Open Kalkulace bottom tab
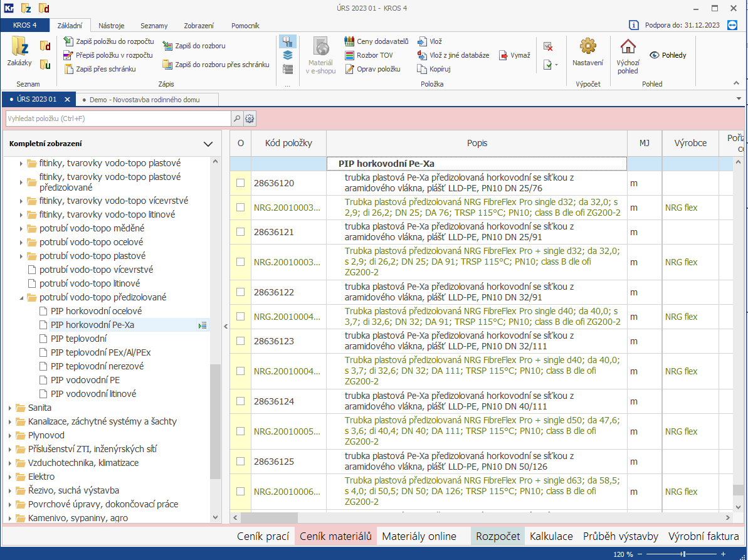748x560 pixels. (551, 537)
